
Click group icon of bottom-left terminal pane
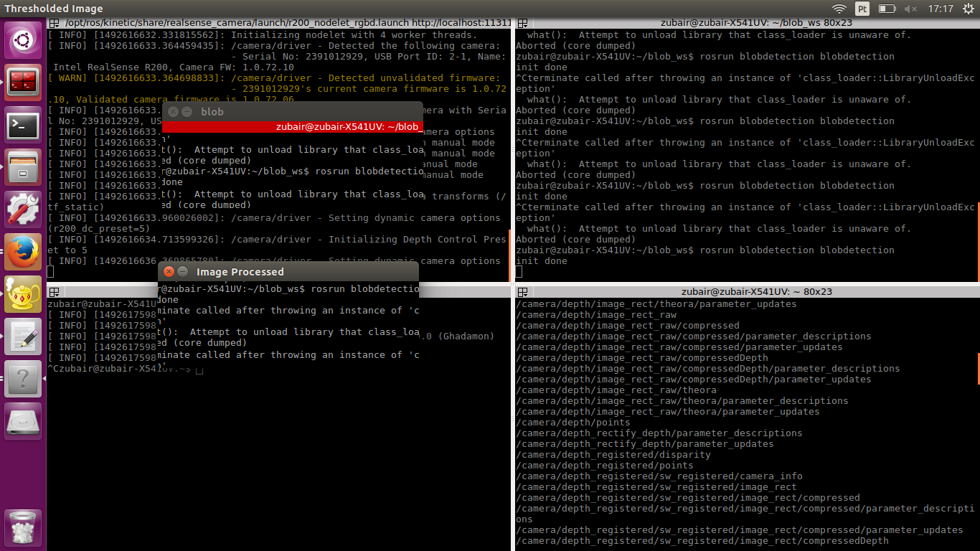(55, 292)
